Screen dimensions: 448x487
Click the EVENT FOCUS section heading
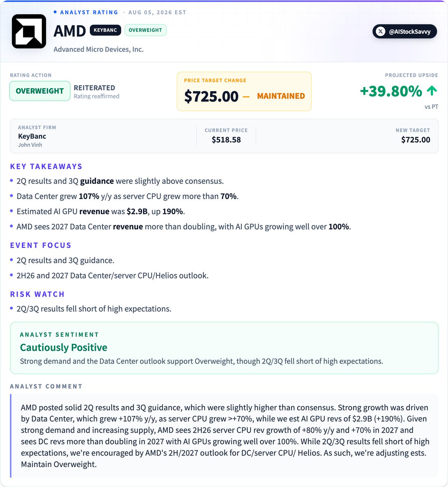(41, 245)
